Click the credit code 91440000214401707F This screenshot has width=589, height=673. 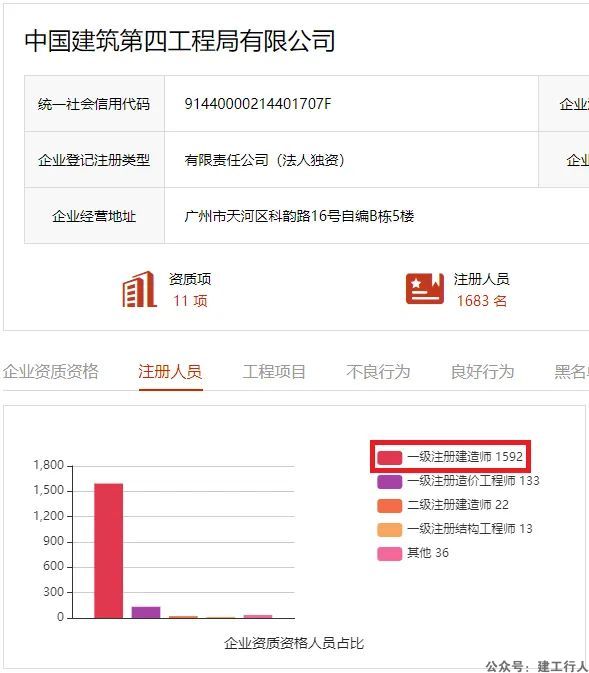click(x=258, y=104)
